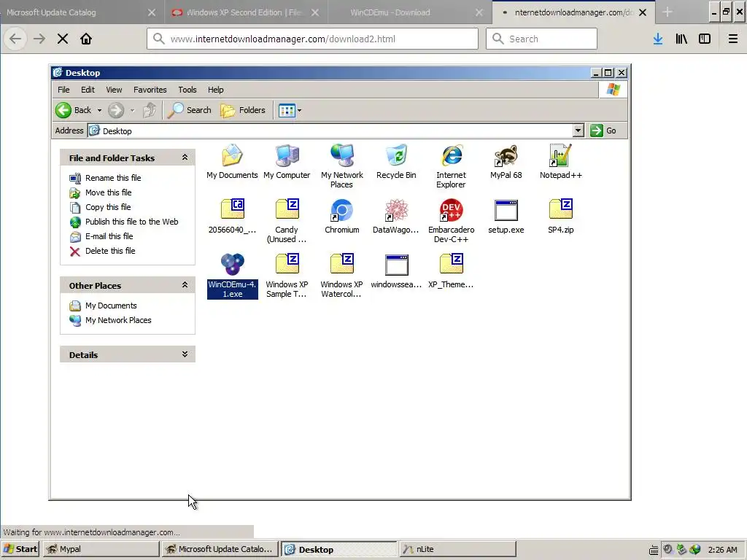Click Publish this file to the Web
The width and height of the screenshot is (747, 560).
coord(131,222)
